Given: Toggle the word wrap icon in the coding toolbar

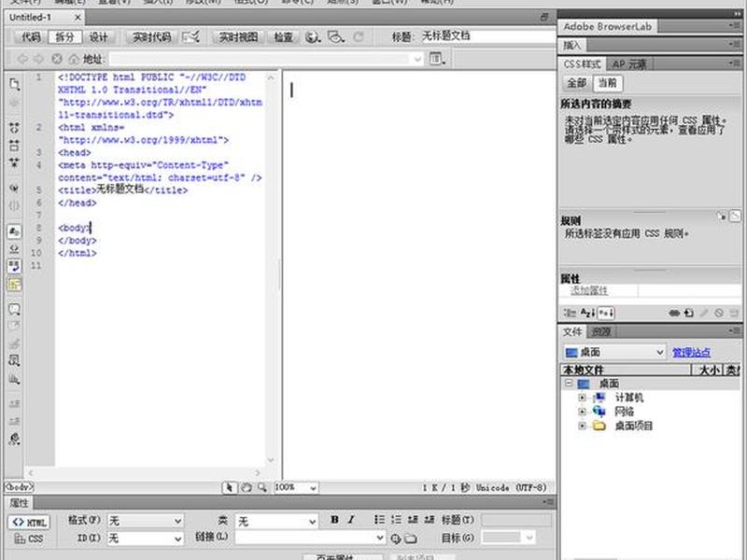Looking at the screenshot, I should point(14,266).
